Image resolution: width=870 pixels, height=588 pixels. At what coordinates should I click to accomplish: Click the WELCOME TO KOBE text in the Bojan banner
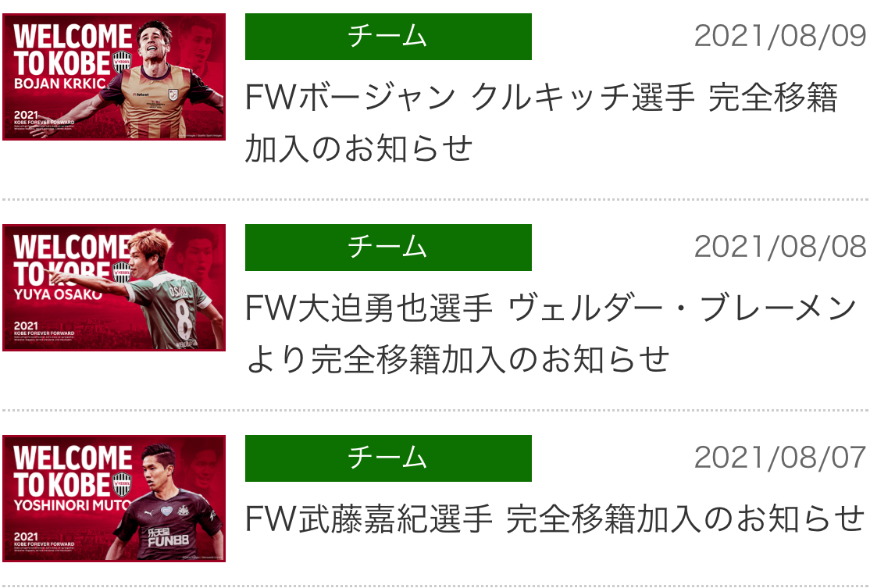[x=73, y=50]
